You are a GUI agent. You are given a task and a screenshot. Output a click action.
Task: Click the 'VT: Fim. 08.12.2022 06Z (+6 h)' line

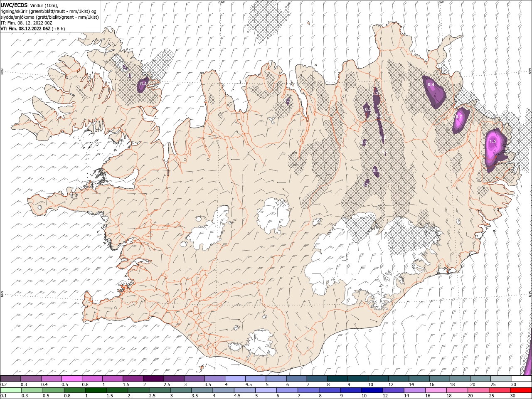click(x=33, y=29)
